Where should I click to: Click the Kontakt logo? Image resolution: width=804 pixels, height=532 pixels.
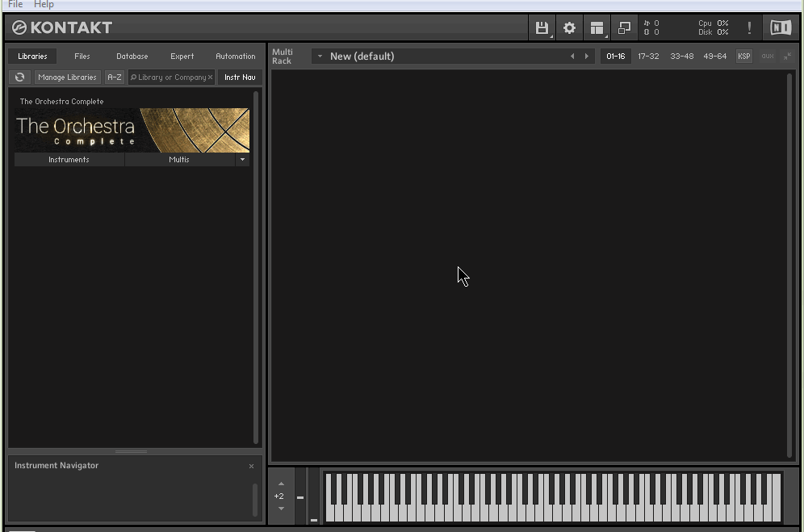(x=62, y=27)
